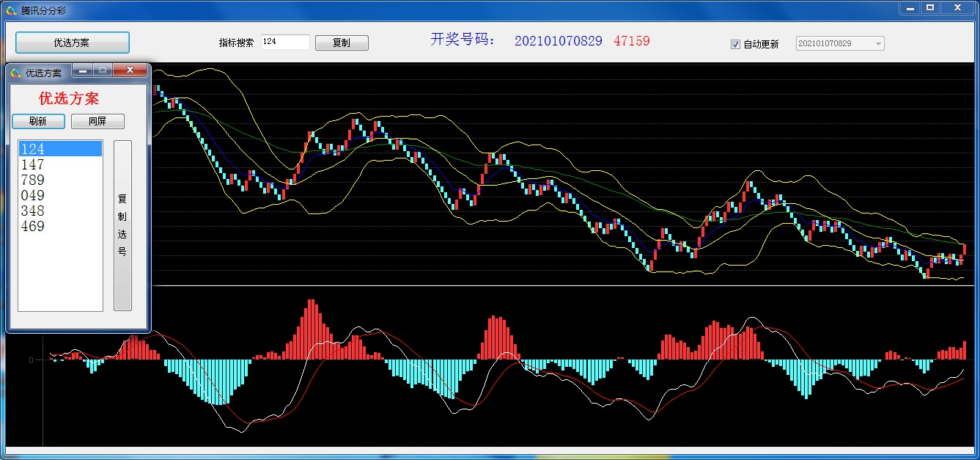Select the highlighted 124 list entry

pyautogui.click(x=60, y=149)
